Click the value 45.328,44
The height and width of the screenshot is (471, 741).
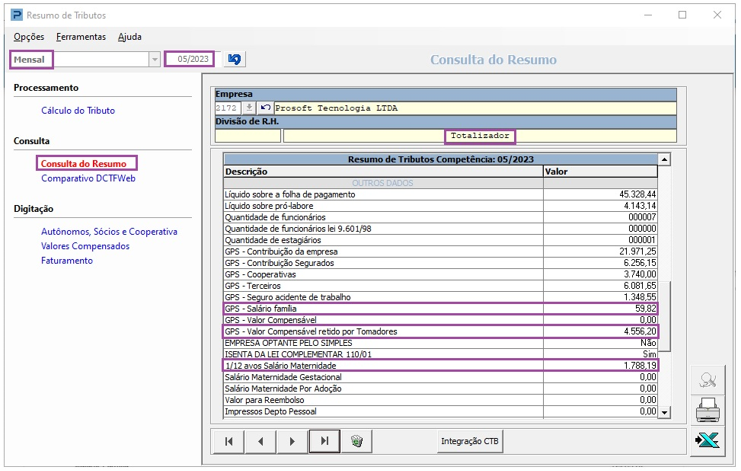pos(638,195)
